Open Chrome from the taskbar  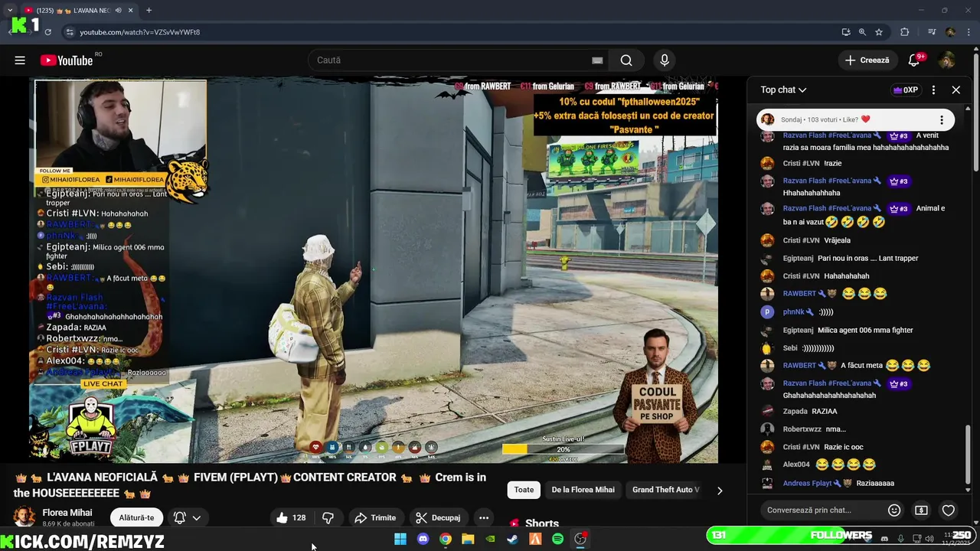445,539
